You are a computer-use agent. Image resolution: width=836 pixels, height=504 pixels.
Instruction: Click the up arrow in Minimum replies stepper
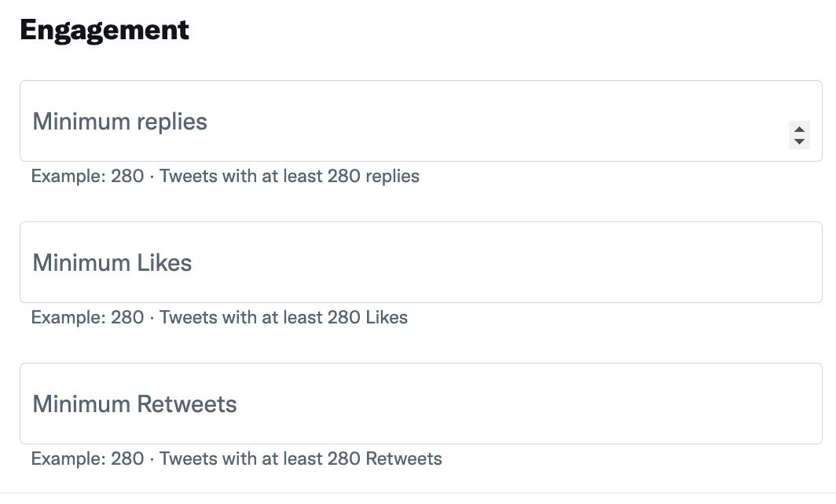click(x=799, y=130)
